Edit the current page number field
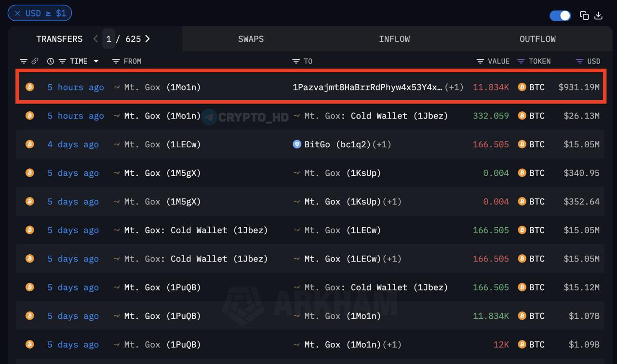Viewport: 617px width, 364px height. pyautogui.click(x=109, y=39)
